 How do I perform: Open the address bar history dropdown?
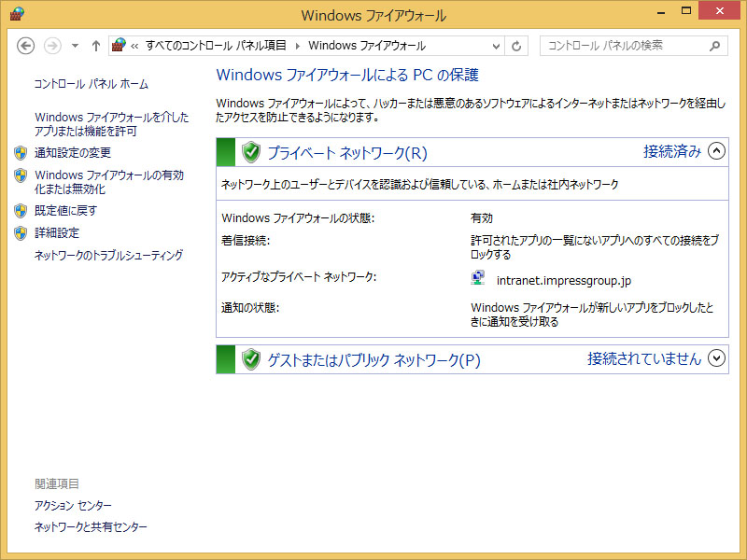pyautogui.click(x=496, y=46)
